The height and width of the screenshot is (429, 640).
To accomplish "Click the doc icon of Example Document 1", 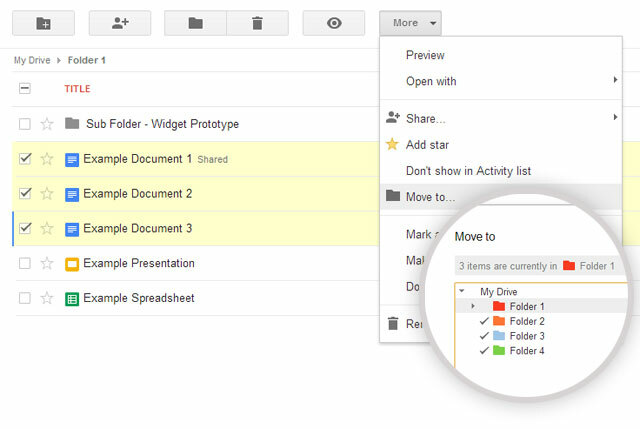I will pyautogui.click(x=72, y=160).
